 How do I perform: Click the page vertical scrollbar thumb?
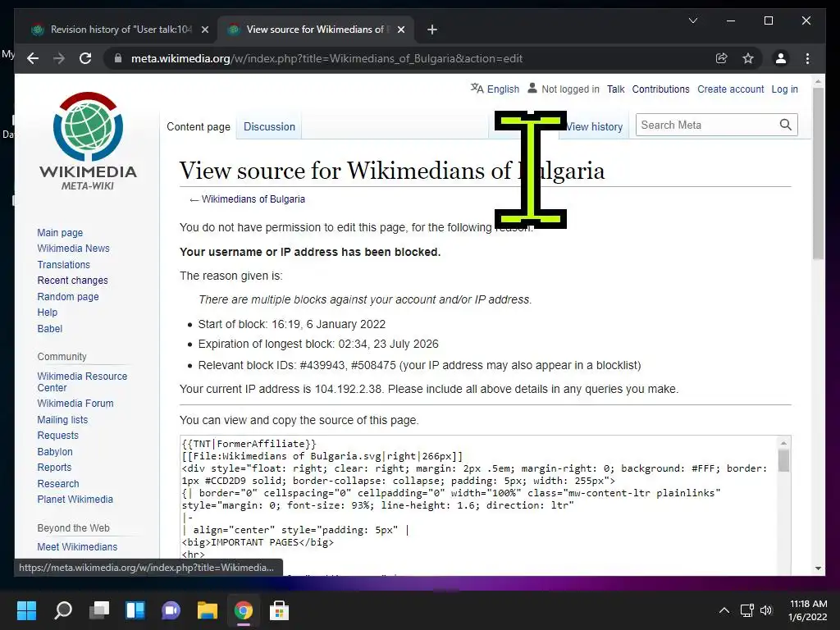[x=818, y=173]
